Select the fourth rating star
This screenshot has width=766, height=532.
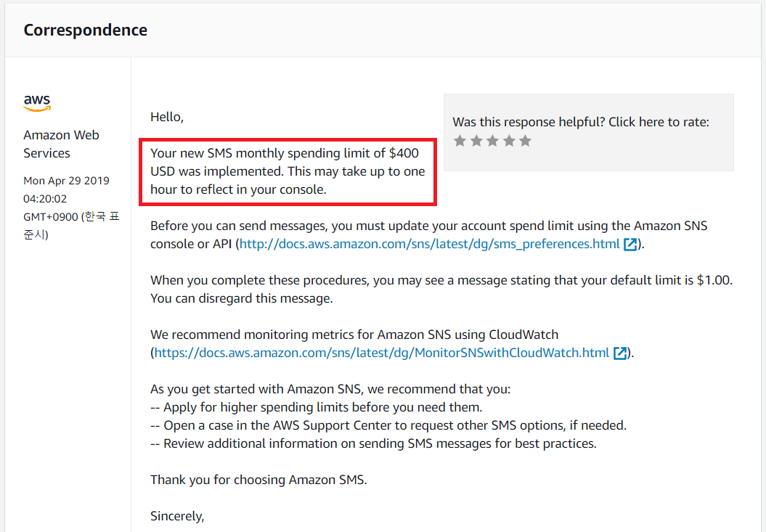pyautogui.click(x=509, y=141)
